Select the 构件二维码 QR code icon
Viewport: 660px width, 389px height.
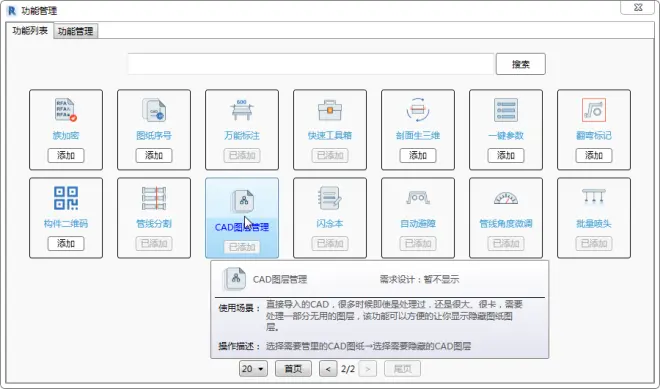click(66, 198)
